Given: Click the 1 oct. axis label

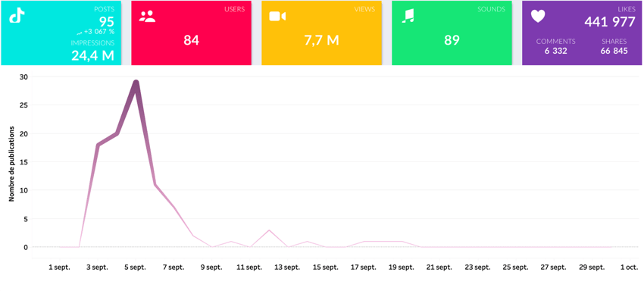Looking at the screenshot, I should click(x=629, y=268).
